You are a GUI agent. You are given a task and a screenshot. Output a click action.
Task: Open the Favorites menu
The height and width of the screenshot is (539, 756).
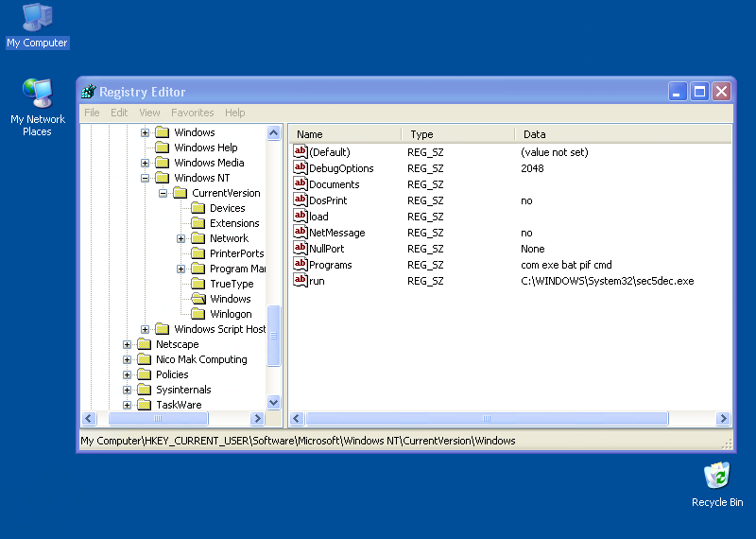point(193,113)
